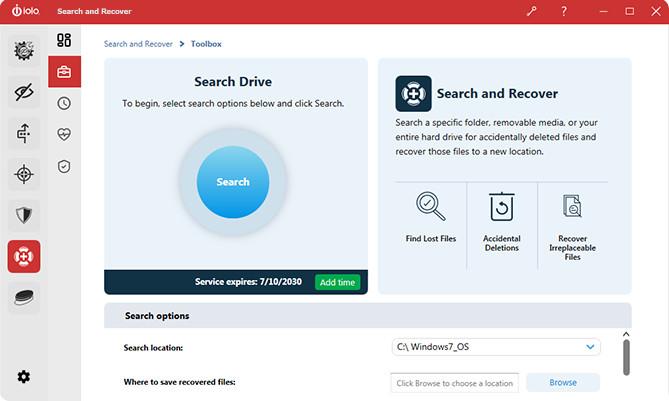Image resolution: width=669 pixels, height=401 pixels.
Task: Open help question mark in title bar
Action: click(x=564, y=11)
